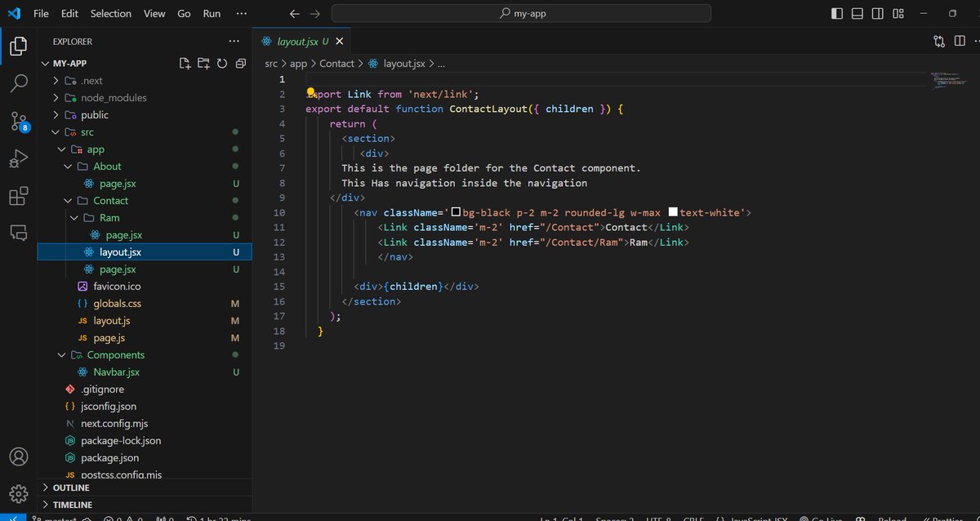Viewport: 980px width, 521px height.
Task: Select the layout.jsx editor tab
Action: 303,41
